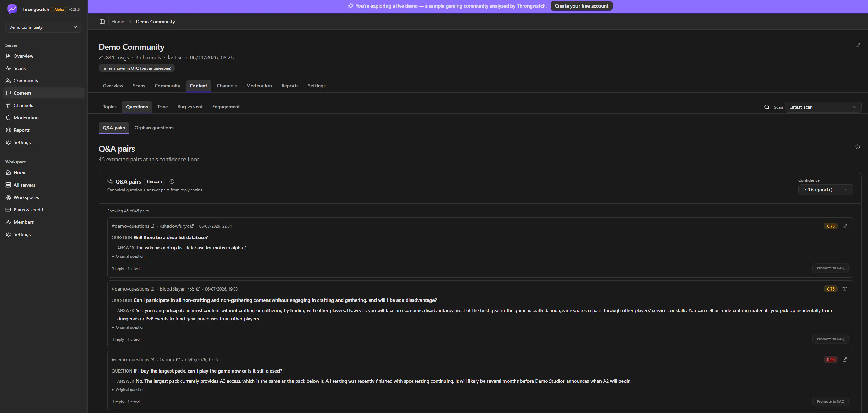Promote the crafting disadvantage pair to FAQ
868x413 pixels.
(x=830, y=339)
